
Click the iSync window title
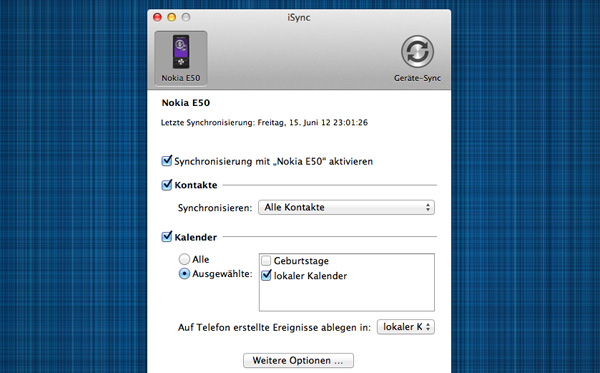pos(299,18)
